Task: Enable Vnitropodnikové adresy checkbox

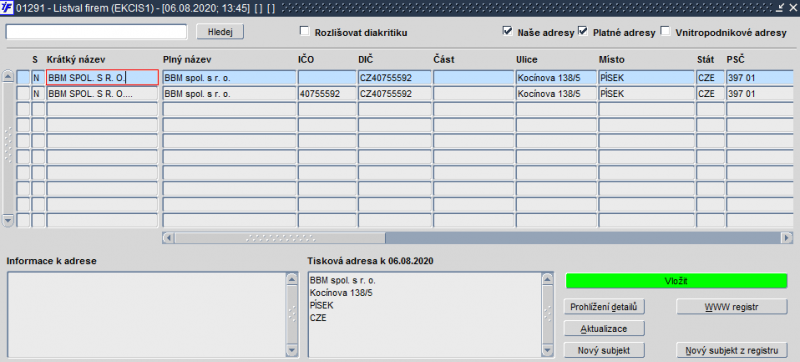Action: (x=665, y=32)
